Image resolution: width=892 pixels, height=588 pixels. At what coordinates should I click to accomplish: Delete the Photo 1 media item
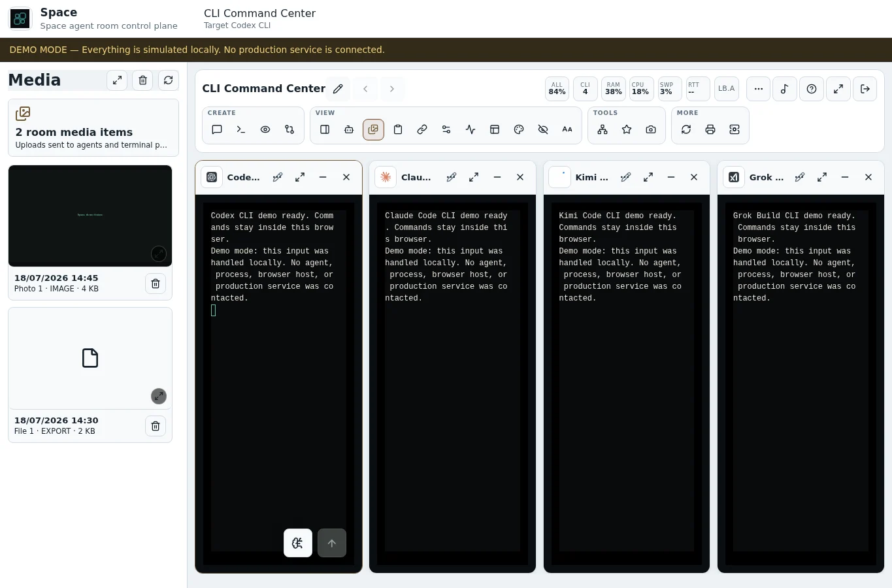156,284
